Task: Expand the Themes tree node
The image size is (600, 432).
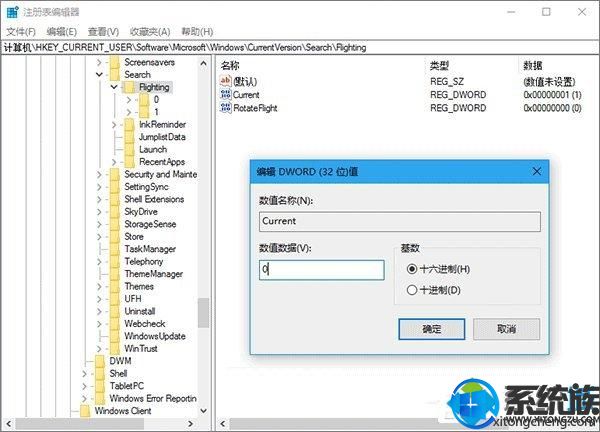Action: click(x=99, y=287)
